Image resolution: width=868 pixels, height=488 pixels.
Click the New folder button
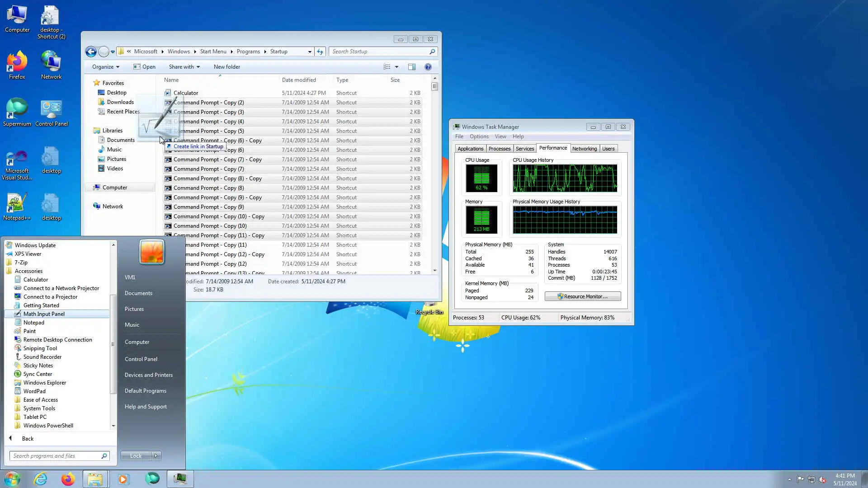(x=226, y=67)
